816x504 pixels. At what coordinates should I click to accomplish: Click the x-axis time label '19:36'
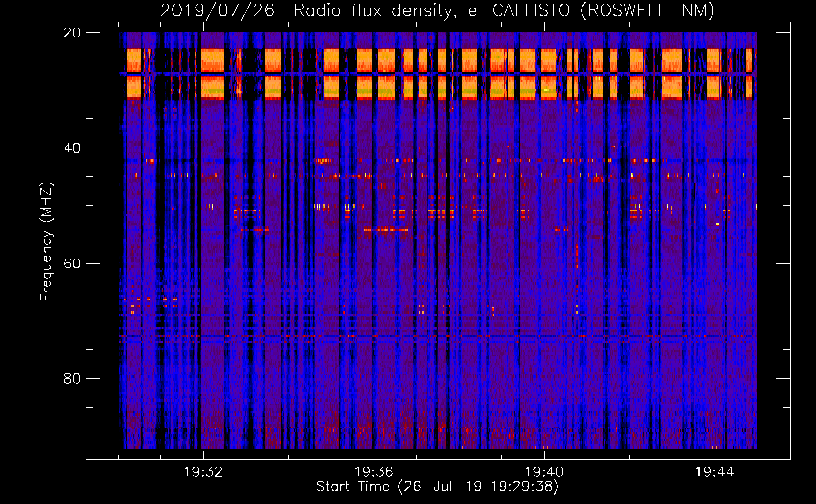pos(374,472)
